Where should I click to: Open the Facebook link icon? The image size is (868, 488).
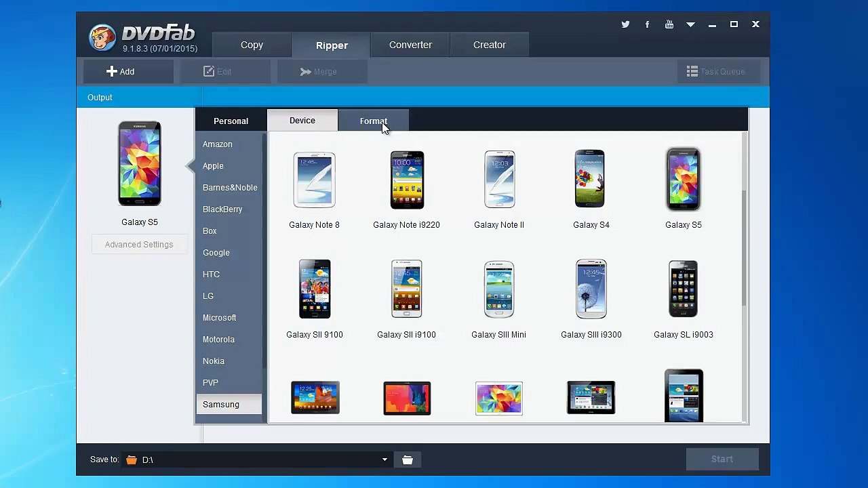point(647,24)
